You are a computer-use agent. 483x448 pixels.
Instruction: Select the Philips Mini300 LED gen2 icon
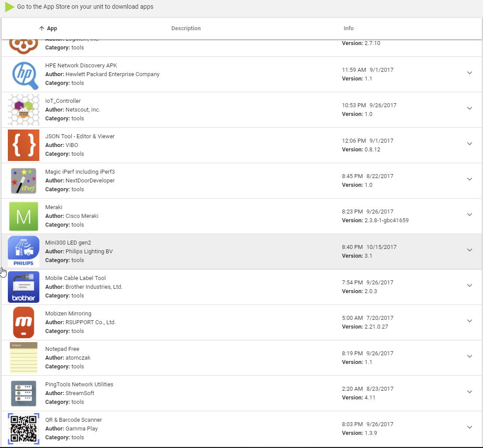coord(24,252)
